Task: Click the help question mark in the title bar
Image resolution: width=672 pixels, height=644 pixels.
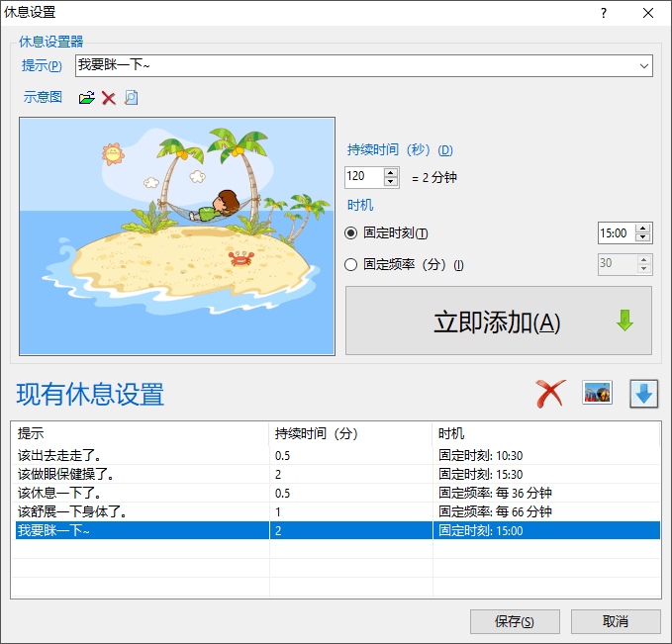Action: 604,13
